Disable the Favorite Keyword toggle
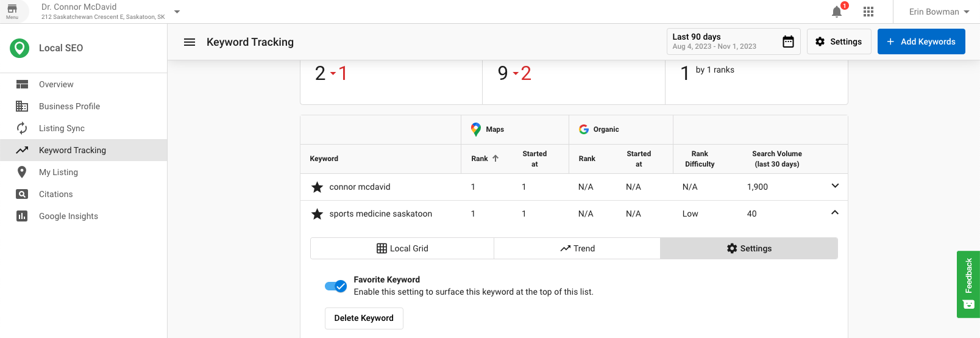Screen dimensions: 980x338 point(336,286)
